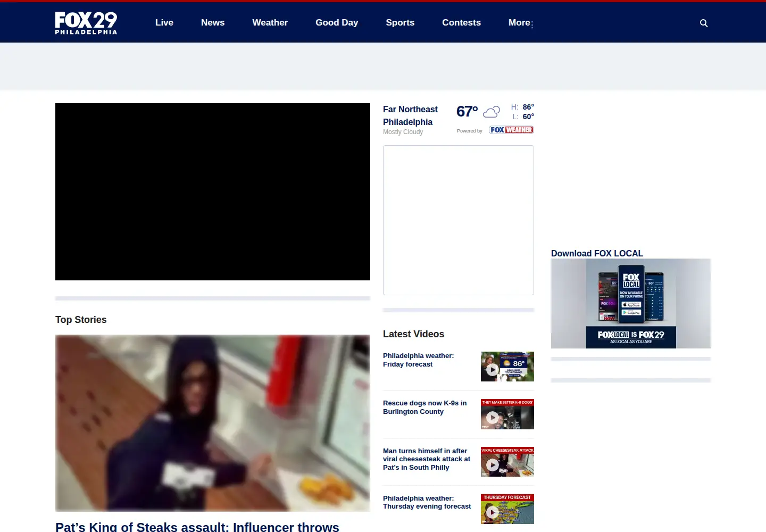Screen dimensions: 766x532
Task: Click the Latest Videos heading
Action: 413,334
